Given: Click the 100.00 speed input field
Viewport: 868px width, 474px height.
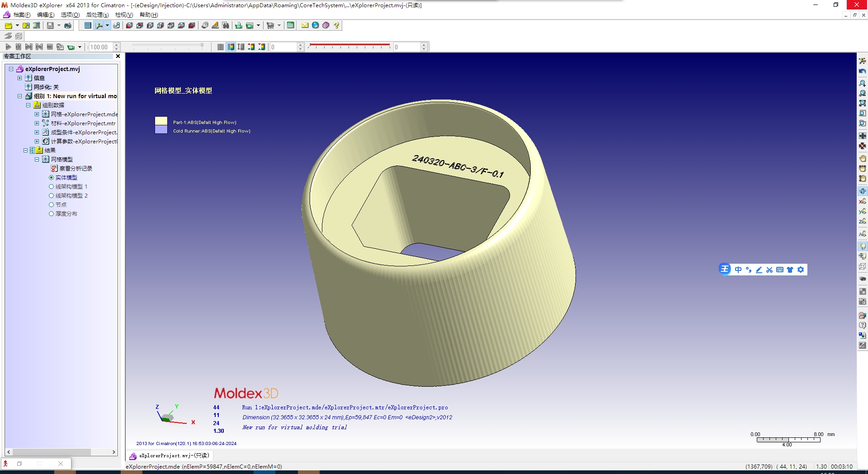Looking at the screenshot, I should (x=101, y=47).
